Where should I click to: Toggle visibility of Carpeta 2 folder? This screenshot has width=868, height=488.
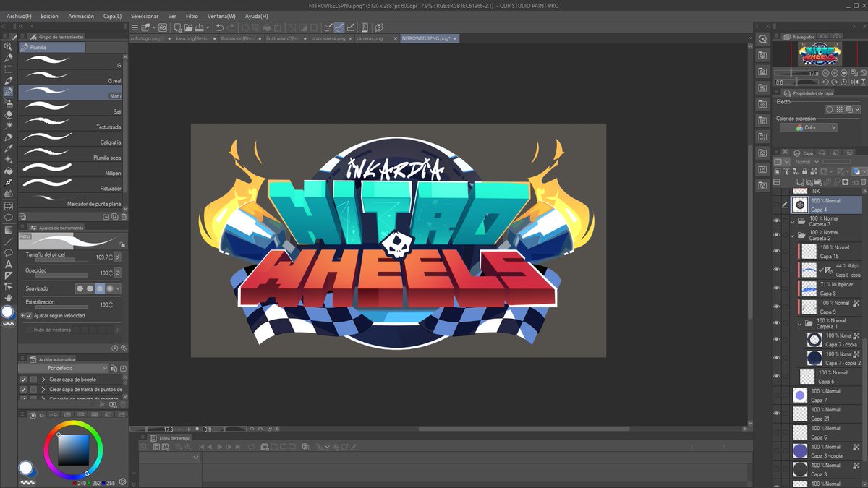tap(777, 235)
